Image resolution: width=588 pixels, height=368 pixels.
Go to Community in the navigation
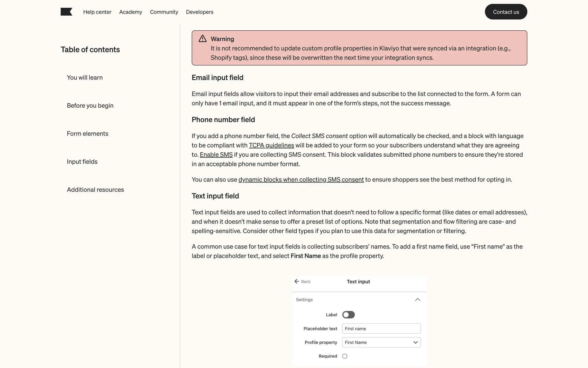pyautogui.click(x=164, y=12)
